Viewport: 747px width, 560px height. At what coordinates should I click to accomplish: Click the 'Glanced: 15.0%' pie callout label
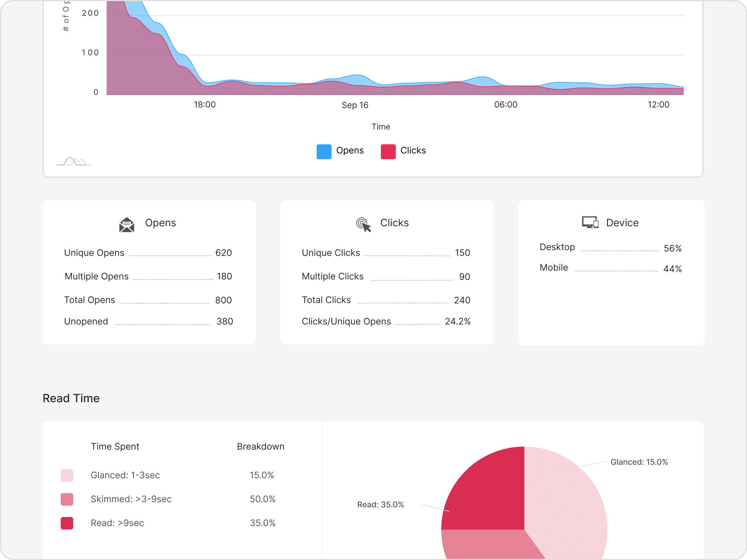pyautogui.click(x=639, y=462)
